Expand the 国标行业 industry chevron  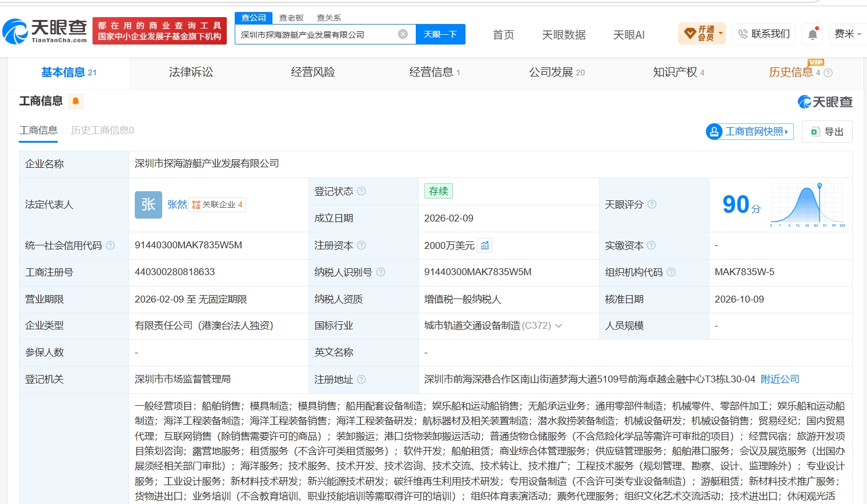pos(559,326)
